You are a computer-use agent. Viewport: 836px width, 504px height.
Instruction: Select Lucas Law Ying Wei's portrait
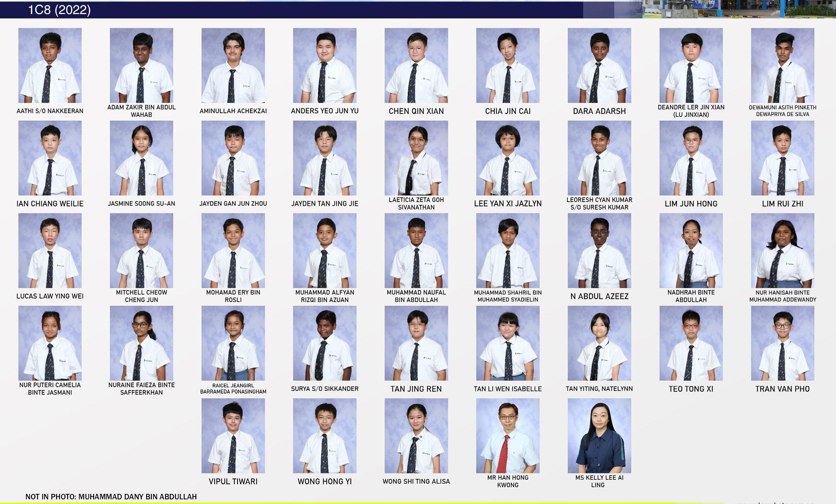point(50,250)
